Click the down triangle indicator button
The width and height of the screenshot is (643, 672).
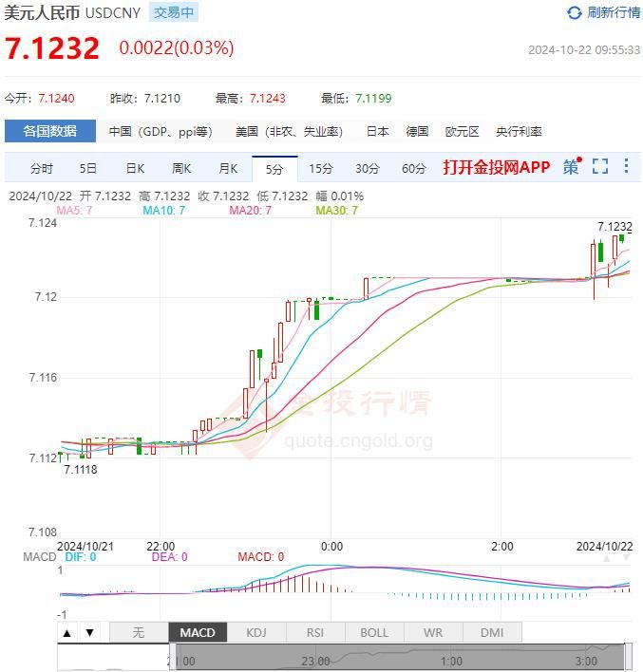click(x=89, y=632)
